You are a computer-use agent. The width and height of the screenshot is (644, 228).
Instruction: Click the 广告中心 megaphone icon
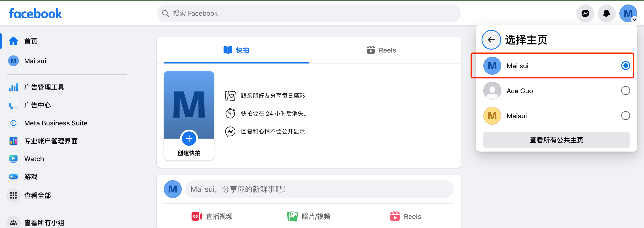[13, 105]
